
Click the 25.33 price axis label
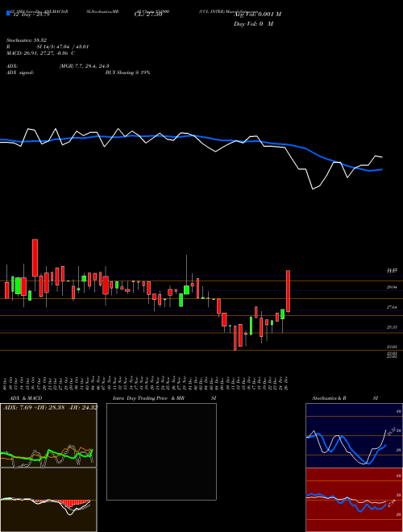click(x=392, y=327)
